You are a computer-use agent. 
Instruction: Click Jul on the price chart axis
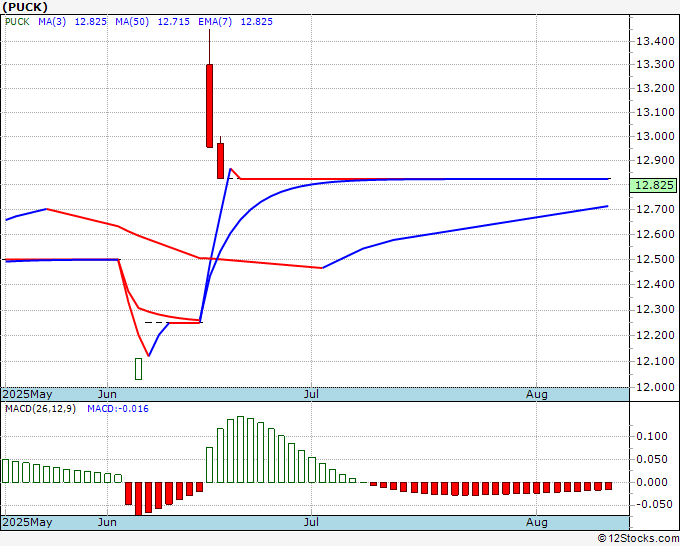pos(311,394)
